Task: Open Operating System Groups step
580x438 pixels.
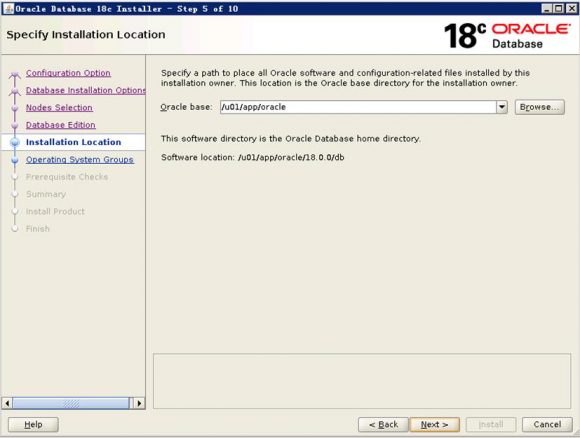Action: point(80,160)
